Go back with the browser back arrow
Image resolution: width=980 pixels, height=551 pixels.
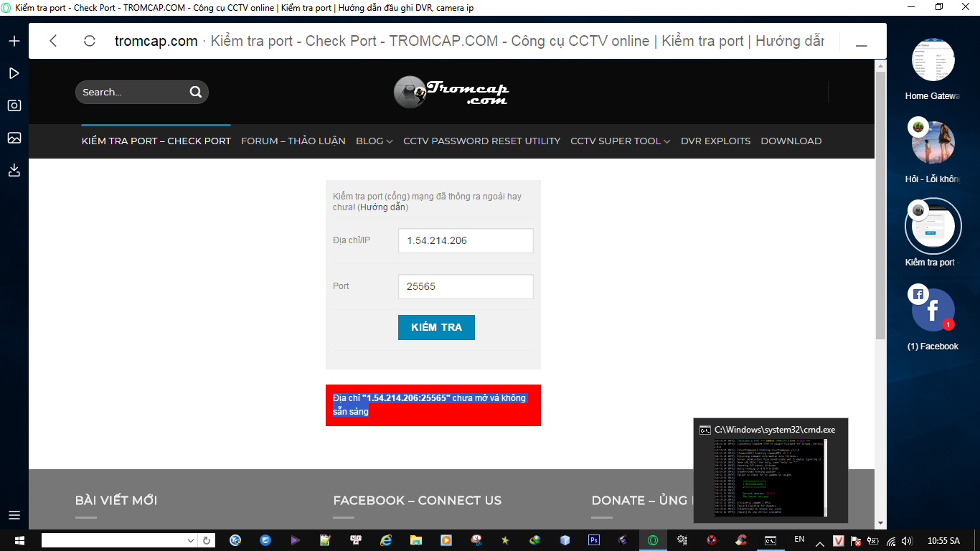53,41
